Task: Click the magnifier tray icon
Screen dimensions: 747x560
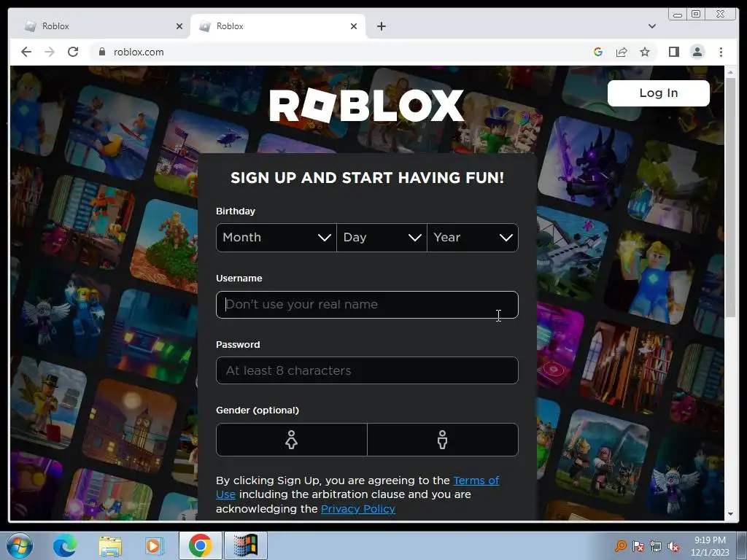Action: tap(620, 546)
